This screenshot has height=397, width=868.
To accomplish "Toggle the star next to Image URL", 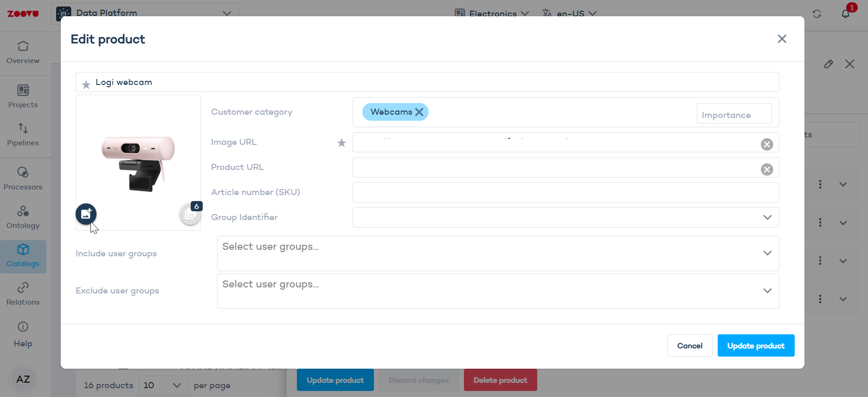I will (341, 143).
